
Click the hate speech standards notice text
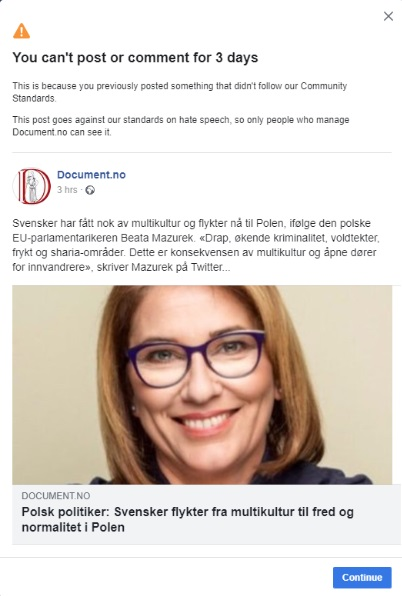pyautogui.click(x=181, y=126)
